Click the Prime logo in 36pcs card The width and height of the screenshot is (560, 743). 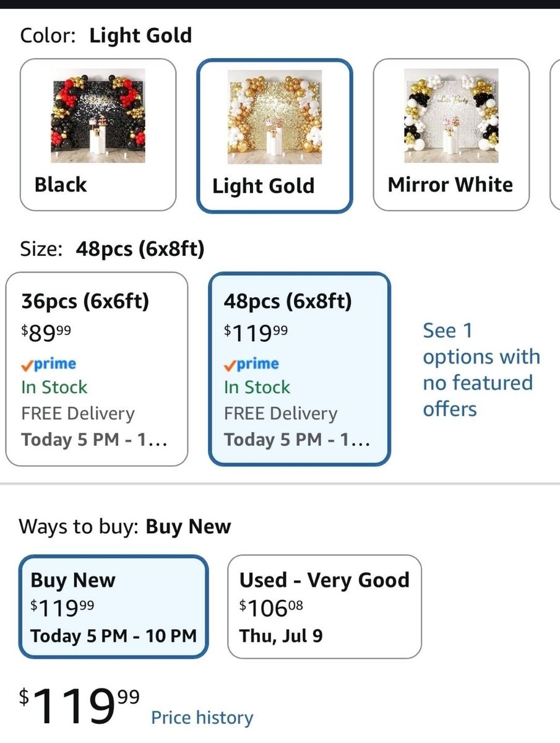pyautogui.click(x=49, y=364)
